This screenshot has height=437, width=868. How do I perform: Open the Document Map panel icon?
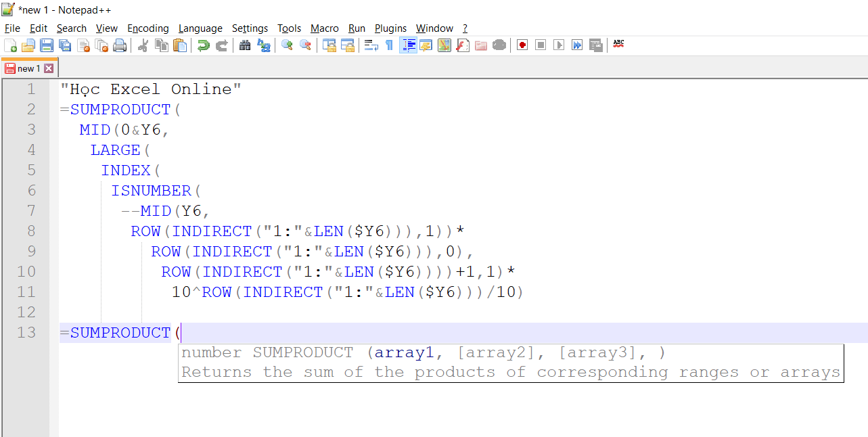pyautogui.click(x=444, y=45)
